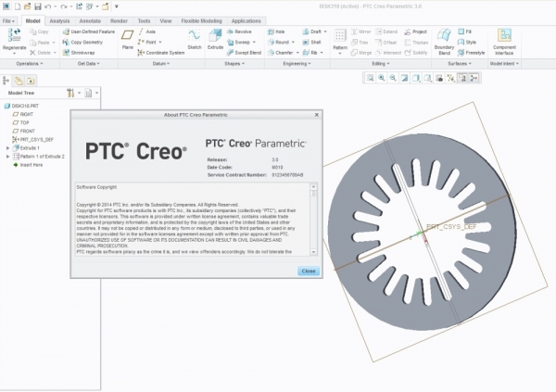Open Model Tree settings dropdown
Viewport: 556px width, 392px height.
73,93
